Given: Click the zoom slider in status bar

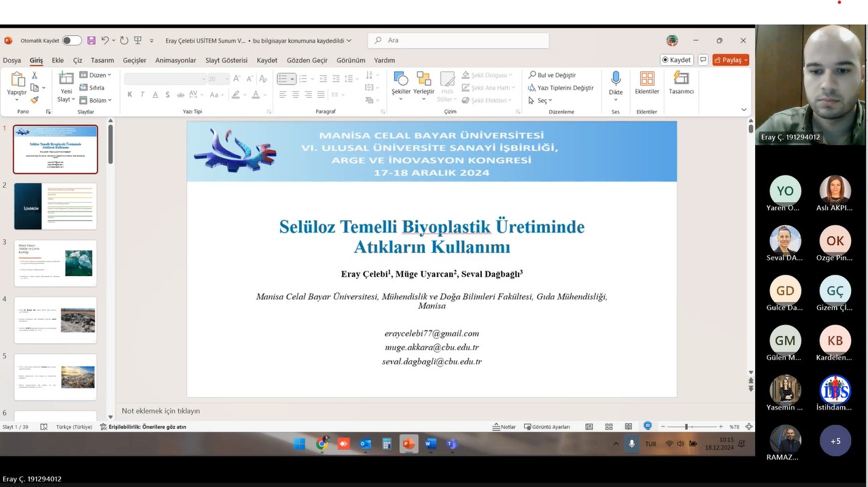Looking at the screenshot, I should 686,427.
